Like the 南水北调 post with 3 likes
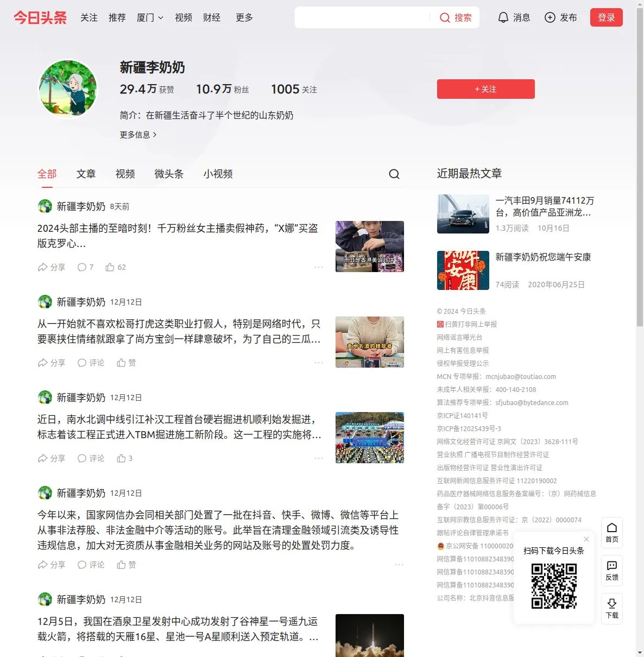This screenshot has height=657, width=644. pyautogui.click(x=125, y=458)
